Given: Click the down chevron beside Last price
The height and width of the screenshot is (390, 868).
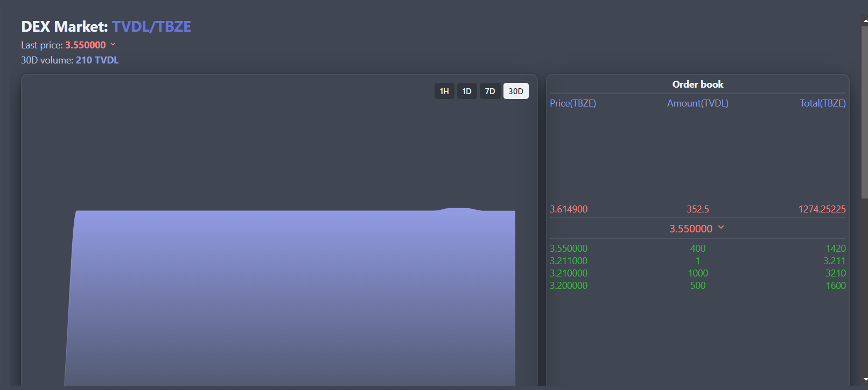Looking at the screenshot, I should (x=113, y=44).
